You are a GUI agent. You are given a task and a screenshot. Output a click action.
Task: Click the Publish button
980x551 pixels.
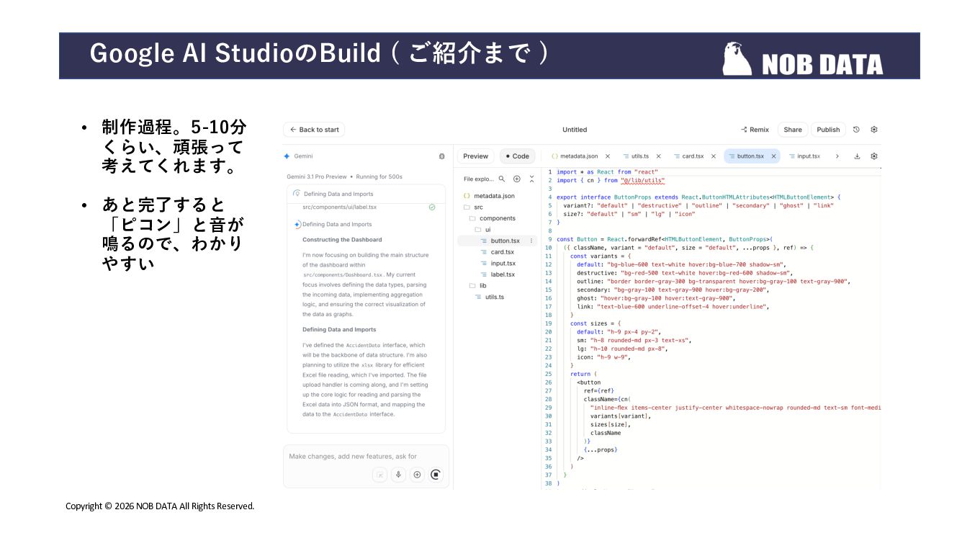click(x=828, y=130)
